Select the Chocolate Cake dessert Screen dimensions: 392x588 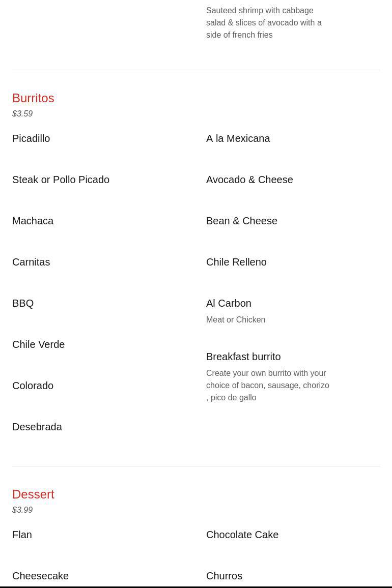(242, 535)
